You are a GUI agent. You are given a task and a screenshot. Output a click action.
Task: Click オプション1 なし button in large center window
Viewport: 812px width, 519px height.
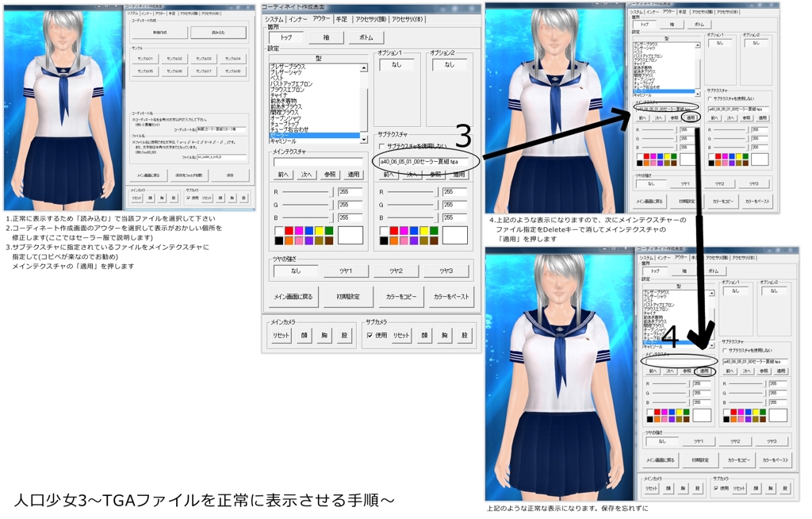tap(396, 65)
